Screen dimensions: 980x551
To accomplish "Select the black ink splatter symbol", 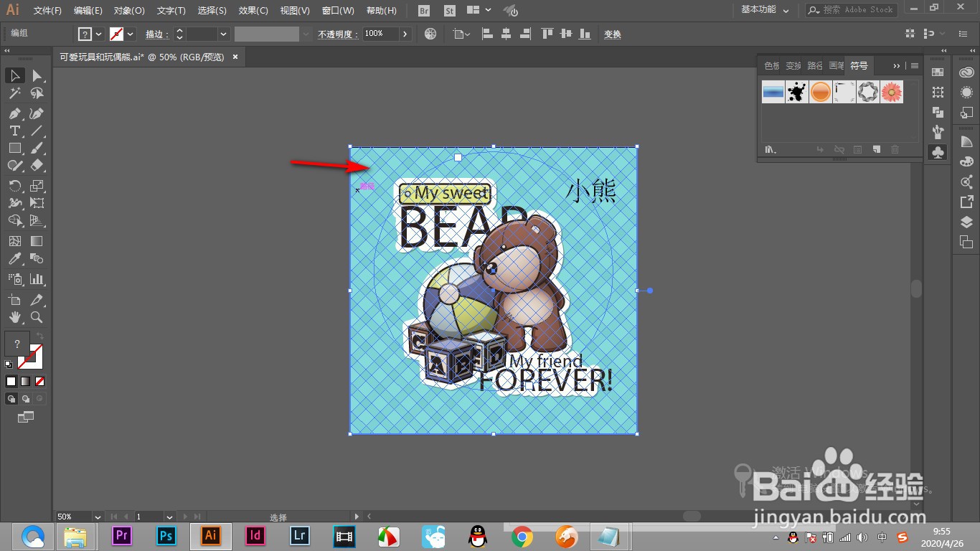I will [x=796, y=92].
